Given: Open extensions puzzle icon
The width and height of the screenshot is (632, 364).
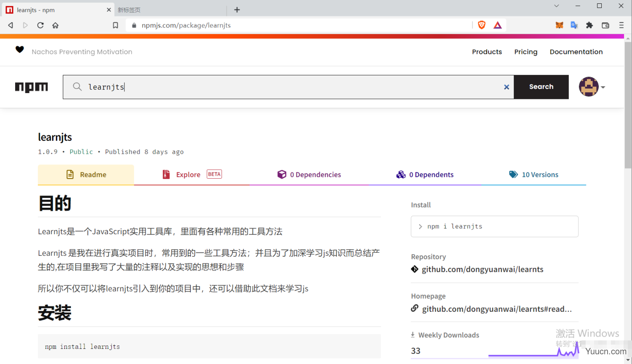Looking at the screenshot, I should point(589,25).
